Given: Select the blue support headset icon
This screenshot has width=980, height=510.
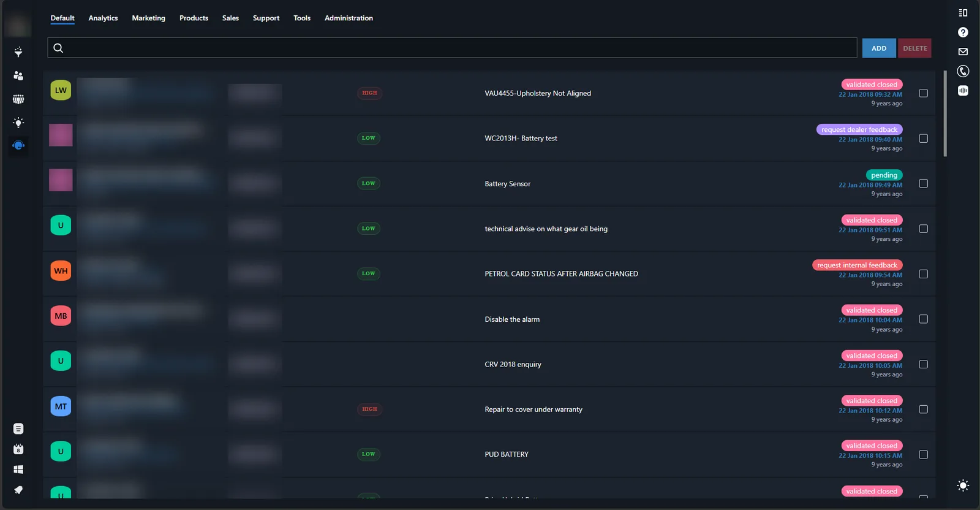Looking at the screenshot, I should click(x=18, y=145).
